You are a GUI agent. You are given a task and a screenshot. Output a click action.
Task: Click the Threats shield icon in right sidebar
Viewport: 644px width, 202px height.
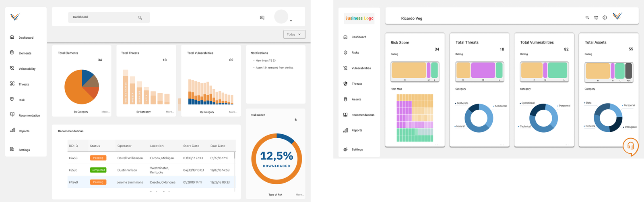[x=345, y=83]
